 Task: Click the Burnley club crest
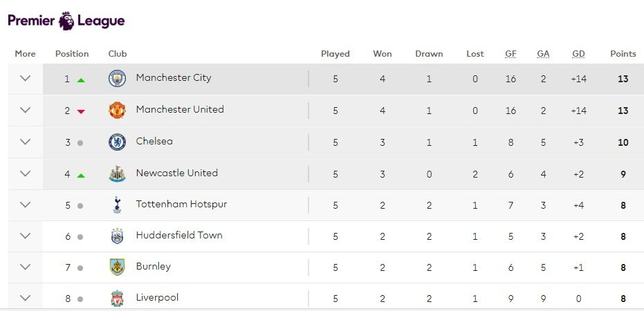[117, 267]
